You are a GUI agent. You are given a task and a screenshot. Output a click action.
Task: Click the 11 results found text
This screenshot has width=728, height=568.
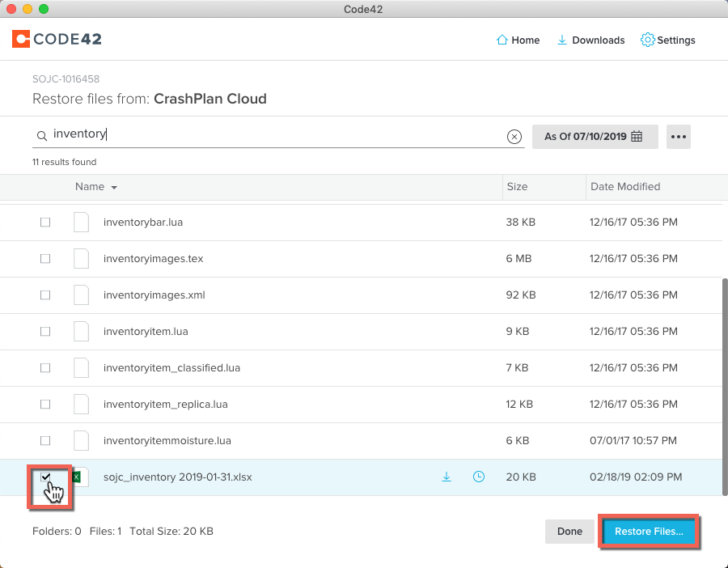pyautogui.click(x=64, y=162)
